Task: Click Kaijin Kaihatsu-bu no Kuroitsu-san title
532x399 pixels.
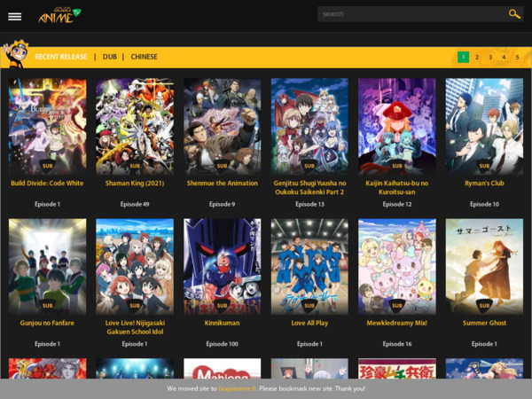Action: tap(397, 188)
